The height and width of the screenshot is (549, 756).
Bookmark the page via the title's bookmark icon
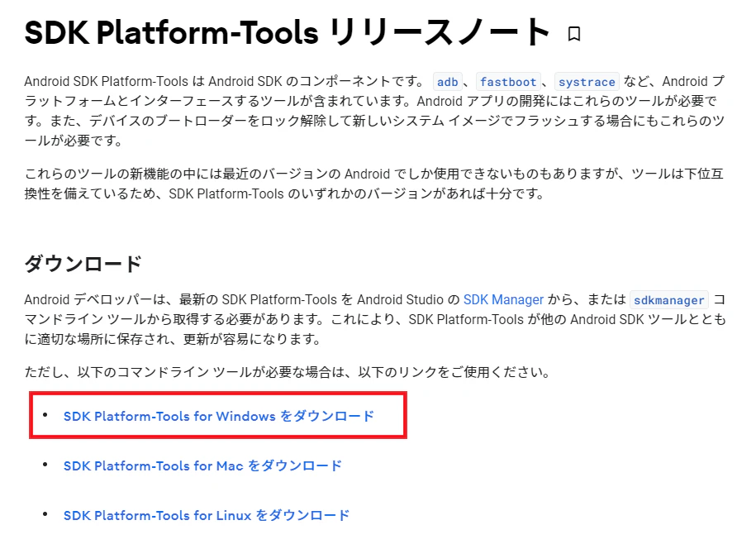573,34
